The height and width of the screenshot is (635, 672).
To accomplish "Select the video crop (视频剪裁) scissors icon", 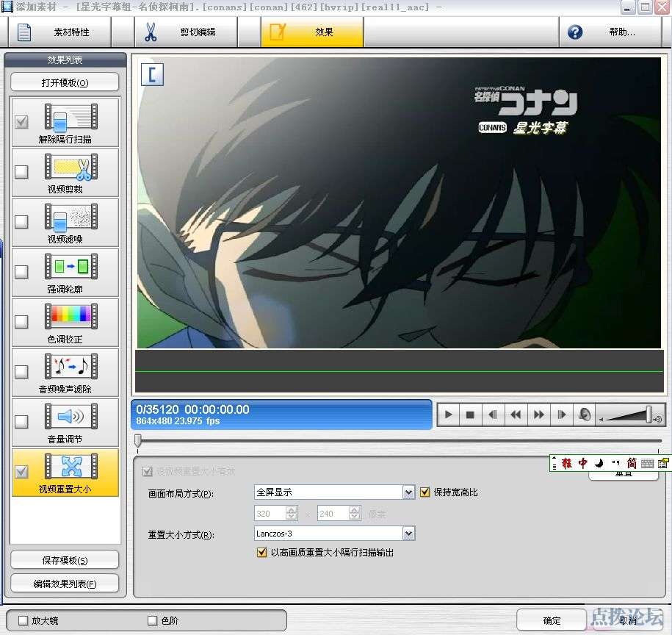I will pyautogui.click(x=71, y=167).
